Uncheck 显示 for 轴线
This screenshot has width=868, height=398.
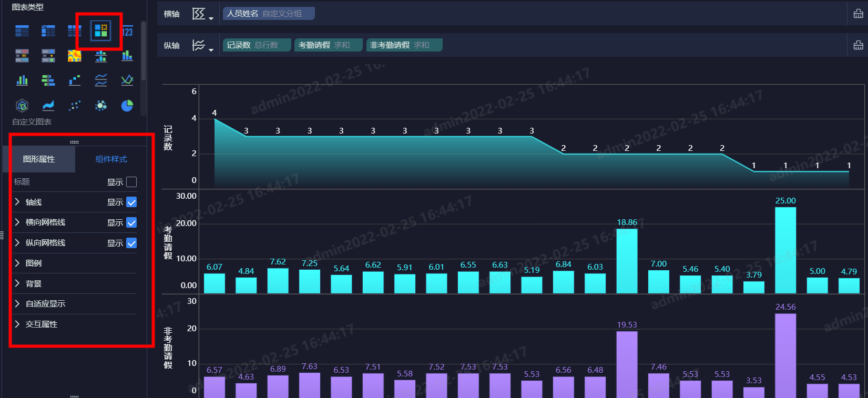(x=131, y=202)
